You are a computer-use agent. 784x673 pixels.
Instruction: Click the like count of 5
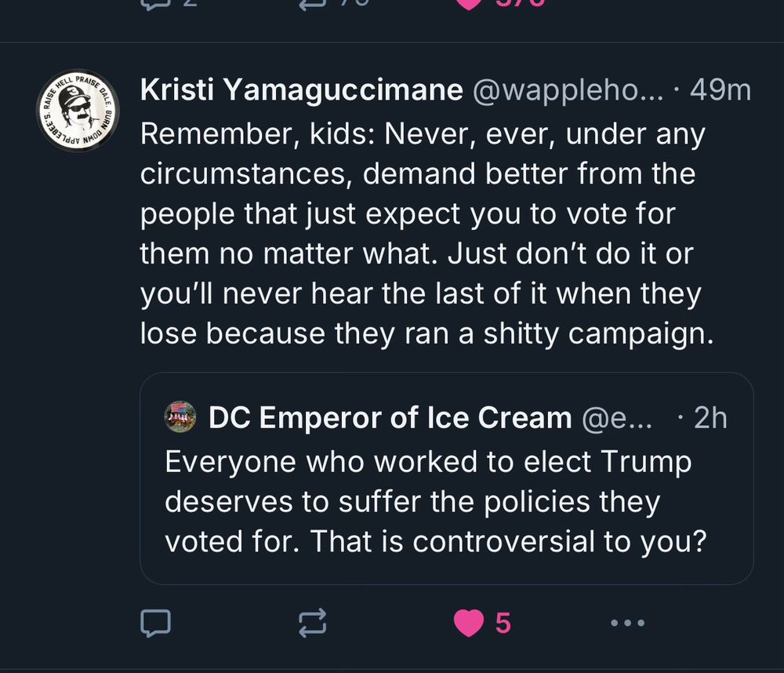click(503, 623)
